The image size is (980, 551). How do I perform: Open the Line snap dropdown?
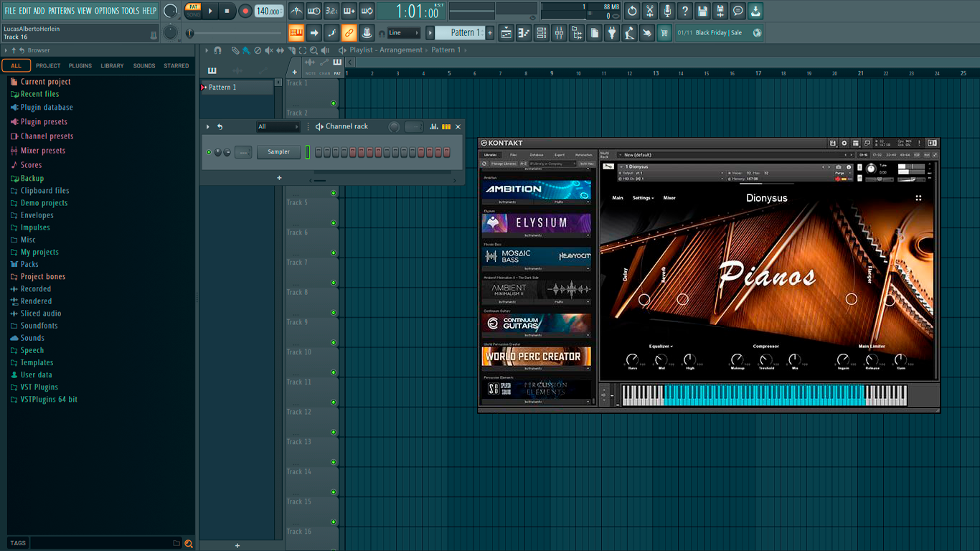404,32
